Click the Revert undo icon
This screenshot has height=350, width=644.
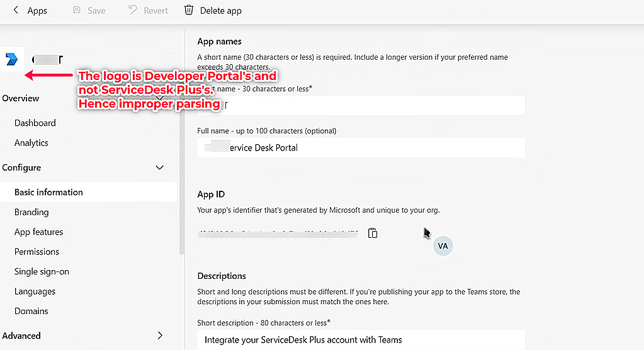pos(132,10)
